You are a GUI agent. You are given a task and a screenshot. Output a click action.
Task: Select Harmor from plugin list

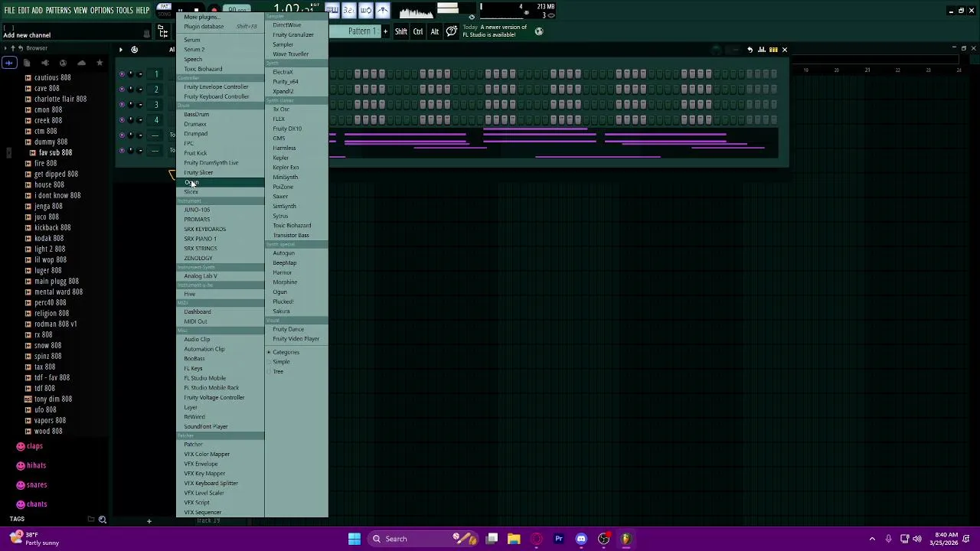[x=282, y=272]
